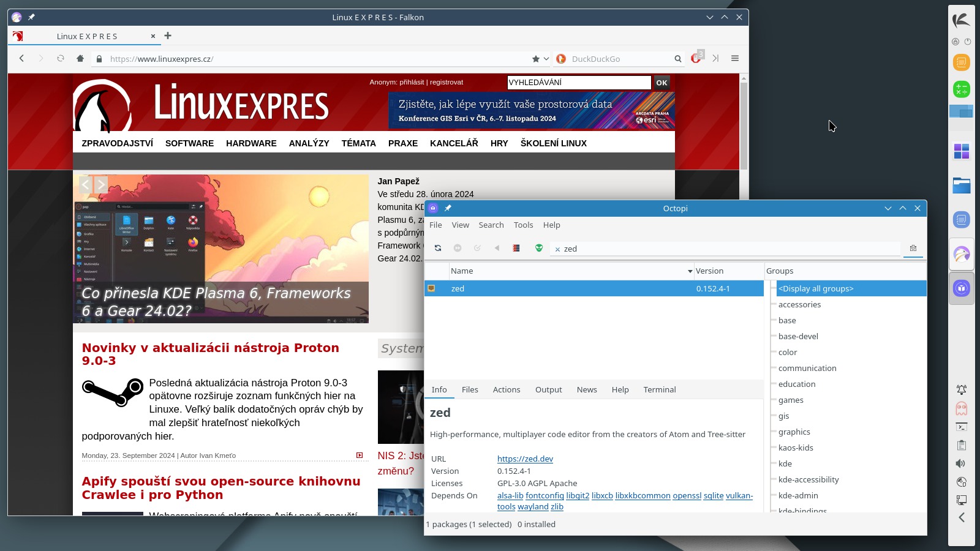Click Falkon's back navigation arrow

click(21, 59)
